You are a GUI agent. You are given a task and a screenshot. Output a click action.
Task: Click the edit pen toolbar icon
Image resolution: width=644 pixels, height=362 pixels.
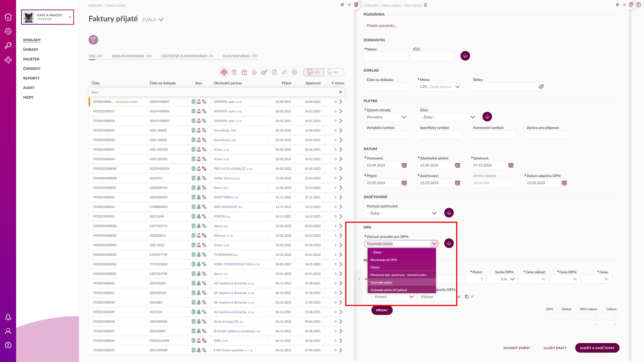pos(264,72)
